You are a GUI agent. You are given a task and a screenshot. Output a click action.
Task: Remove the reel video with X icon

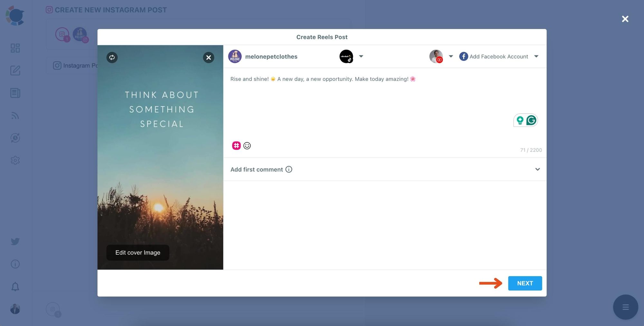209,58
